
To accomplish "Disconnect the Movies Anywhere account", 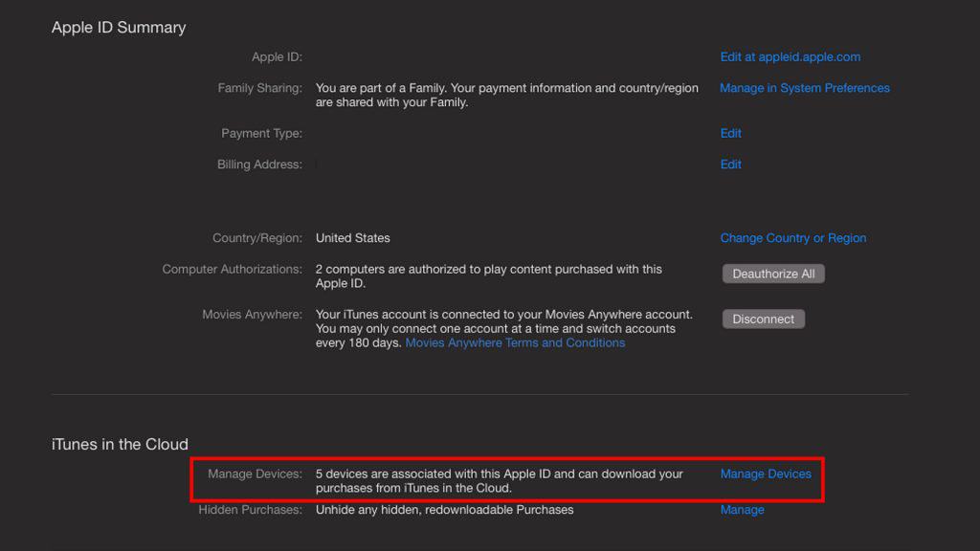I will pos(763,320).
